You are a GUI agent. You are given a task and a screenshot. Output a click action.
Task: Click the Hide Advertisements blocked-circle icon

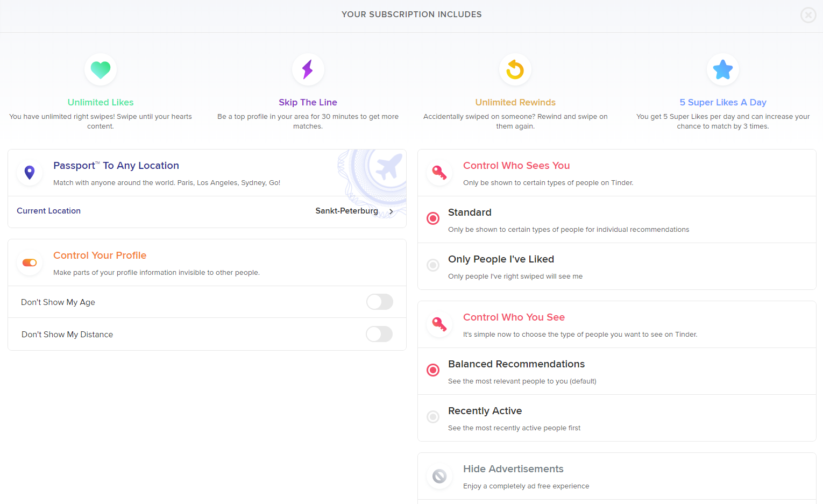tap(439, 476)
